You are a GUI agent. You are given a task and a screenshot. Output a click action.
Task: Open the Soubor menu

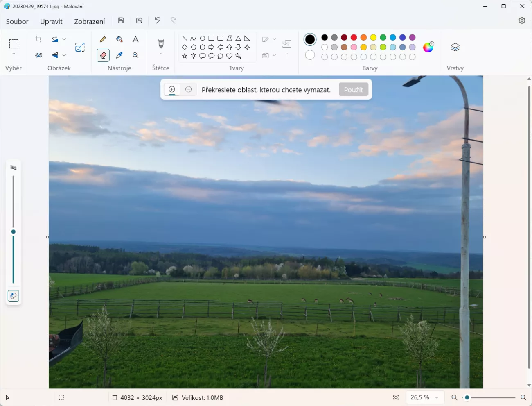click(17, 21)
